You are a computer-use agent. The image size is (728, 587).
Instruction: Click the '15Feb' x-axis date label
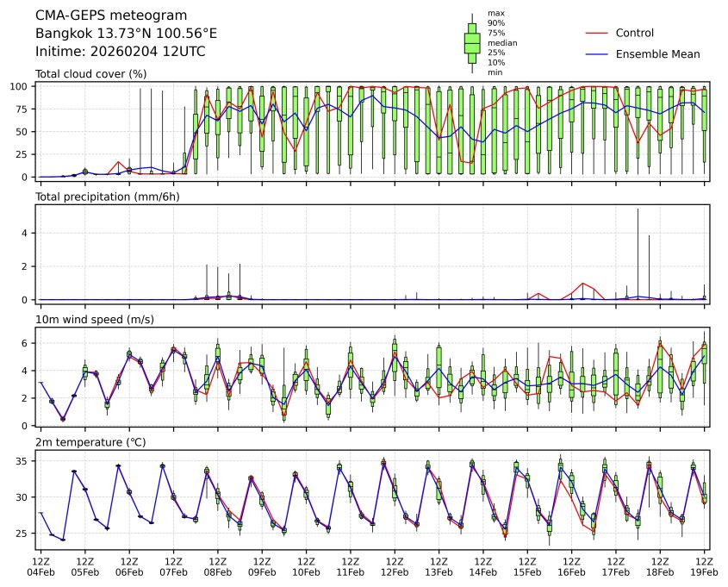tap(527, 572)
